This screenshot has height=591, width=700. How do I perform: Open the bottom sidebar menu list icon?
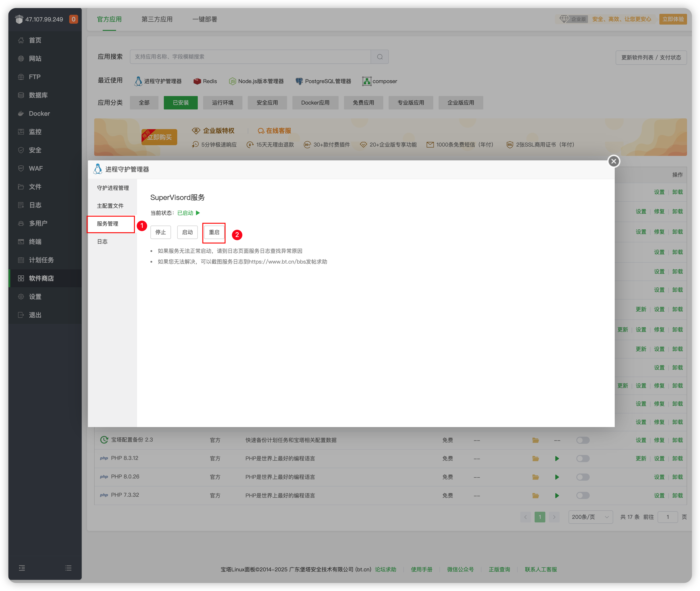tap(68, 568)
